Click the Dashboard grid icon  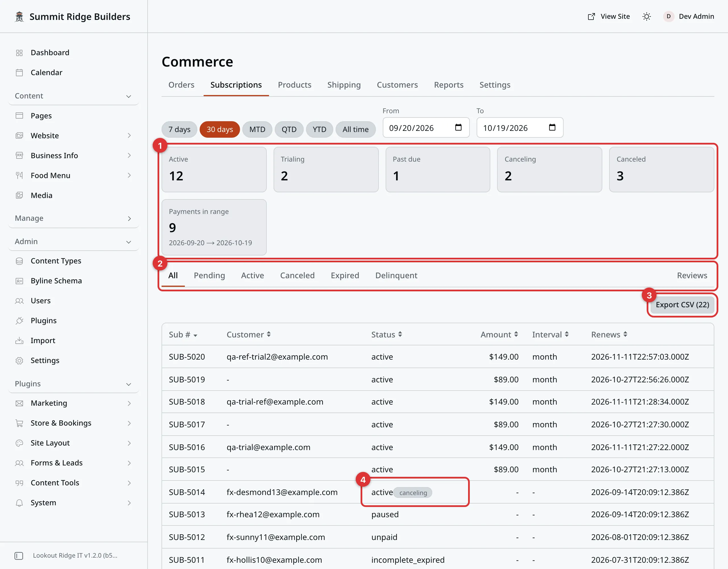[19, 53]
